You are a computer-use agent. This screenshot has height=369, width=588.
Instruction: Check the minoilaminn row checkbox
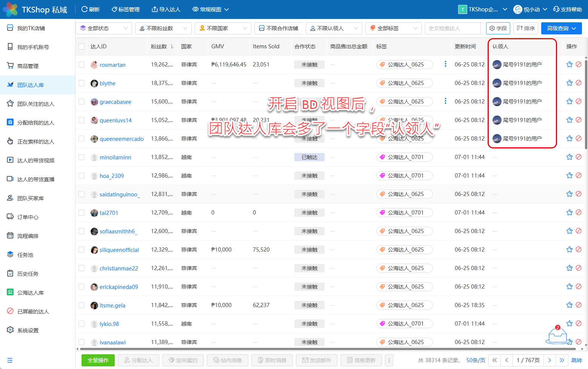click(x=82, y=157)
